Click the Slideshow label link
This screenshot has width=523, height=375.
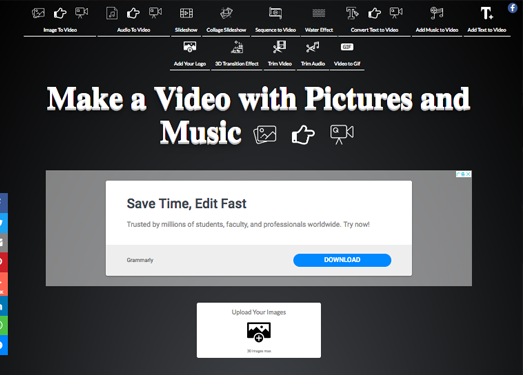tap(186, 30)
